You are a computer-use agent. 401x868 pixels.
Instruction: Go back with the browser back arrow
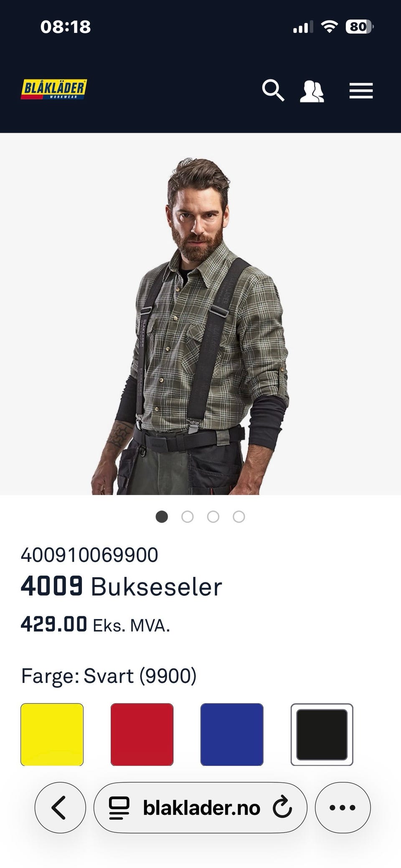(60, 807)
